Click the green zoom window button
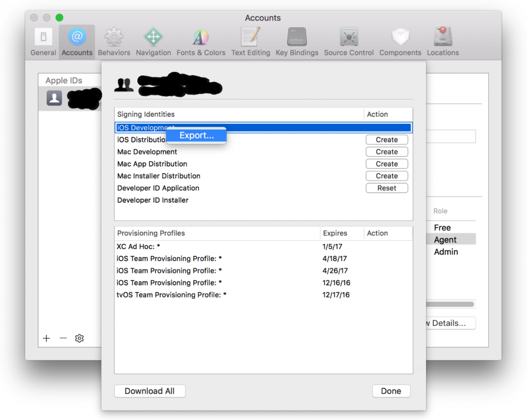The image size is (527, 420). pyautogui.click(x=59, y=17)
